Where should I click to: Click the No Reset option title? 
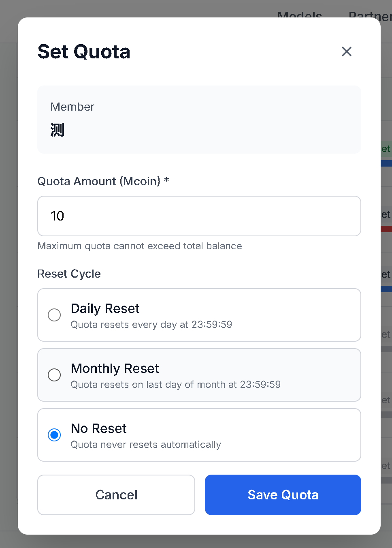point(98,428)
